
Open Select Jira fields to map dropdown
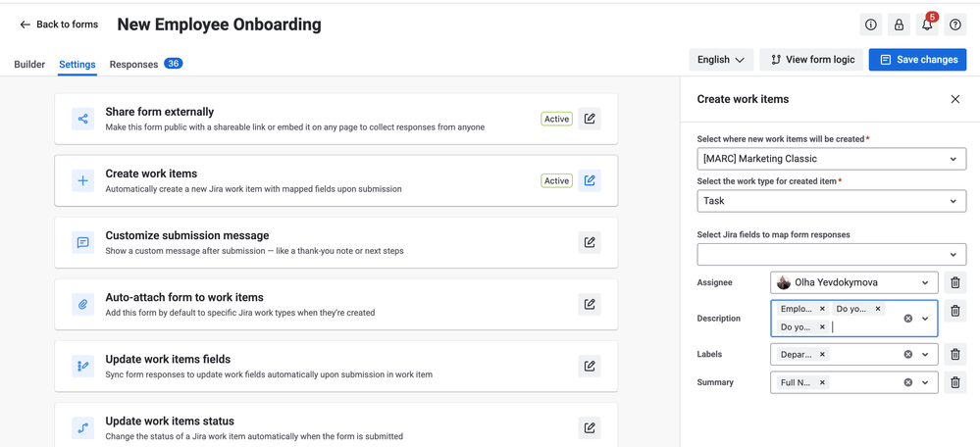tap(831, 254)
